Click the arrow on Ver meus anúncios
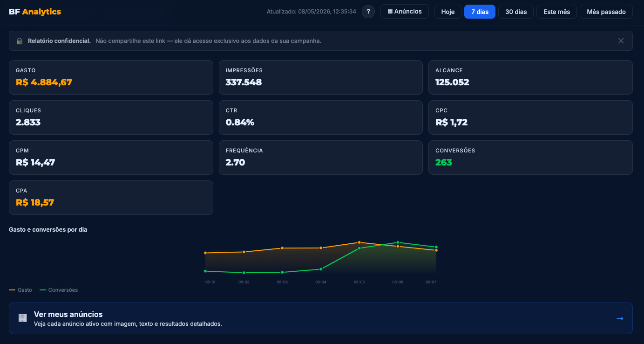Viewport: 644px width, 344px height. point(620,319)
